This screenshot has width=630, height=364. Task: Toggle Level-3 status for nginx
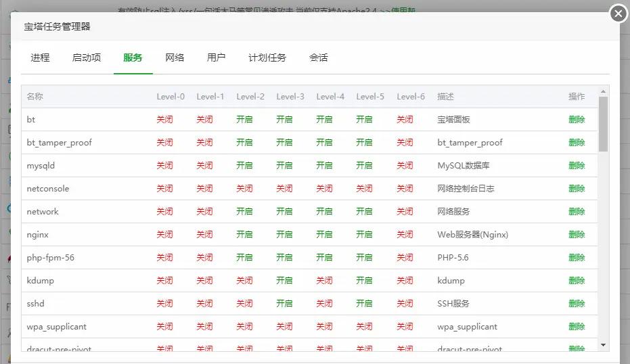pyautogui.click(x=284, y=235)
